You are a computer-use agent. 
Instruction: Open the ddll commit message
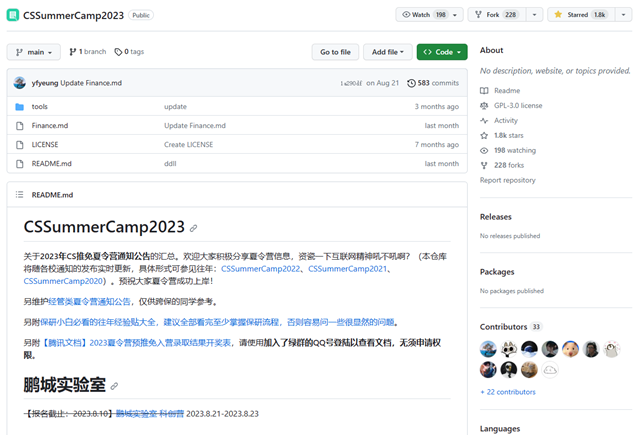[170, 164]
